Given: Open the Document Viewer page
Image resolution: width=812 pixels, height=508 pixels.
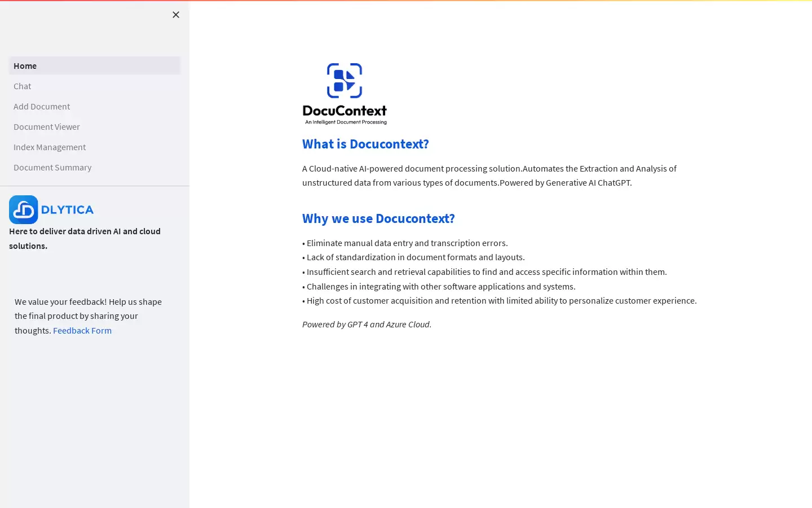Looking at the screenshot, I should point(95,126).
